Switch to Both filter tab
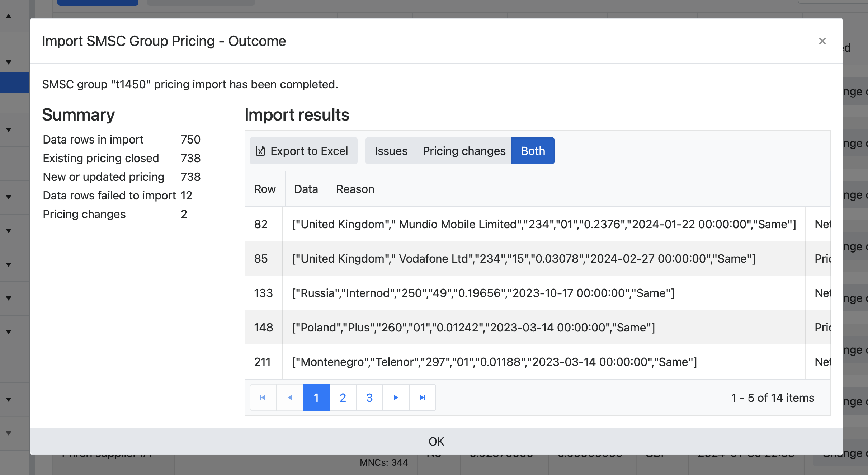Viewport: 868px width, 475px height. pos(533,150)
